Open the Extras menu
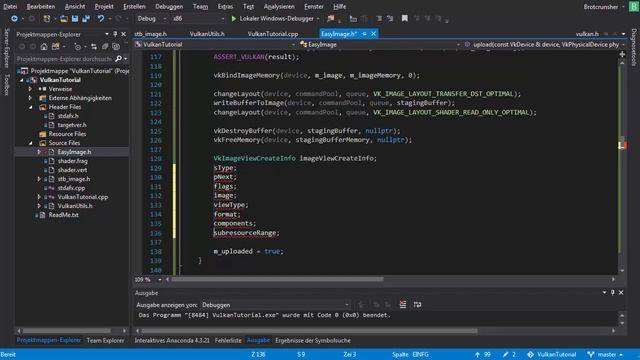 [x=225, y=7]
